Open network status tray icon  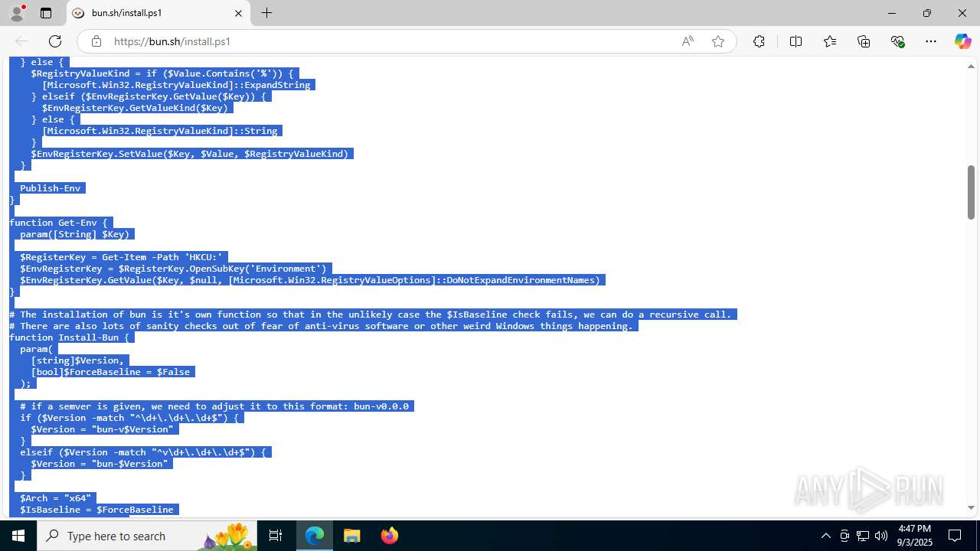(863, 536)
